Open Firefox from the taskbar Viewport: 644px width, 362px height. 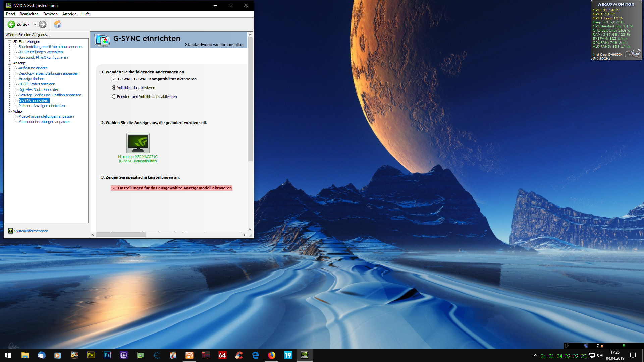272,355
